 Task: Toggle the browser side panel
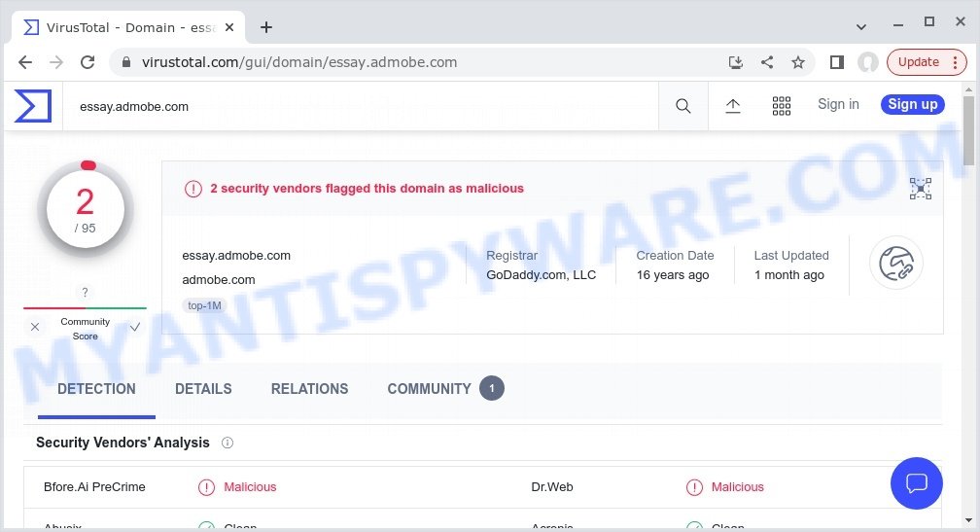tap(837, 62)
